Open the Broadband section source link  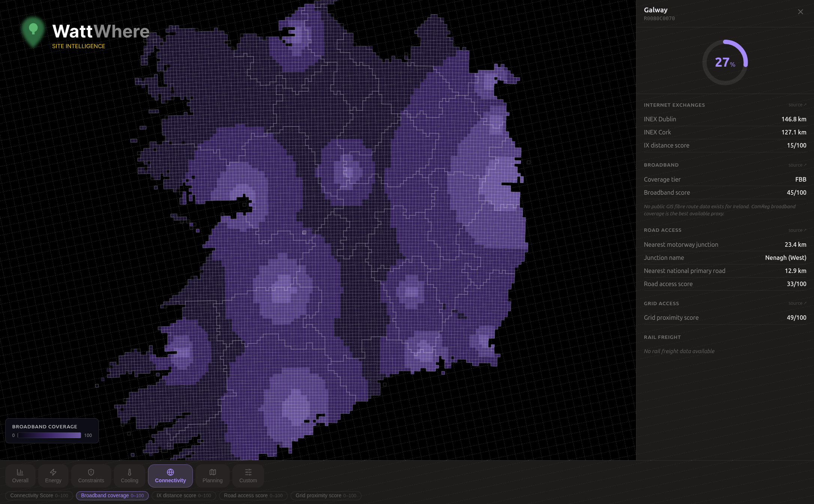click(797, 165)
